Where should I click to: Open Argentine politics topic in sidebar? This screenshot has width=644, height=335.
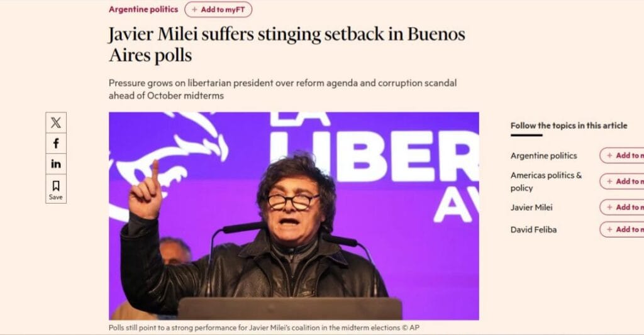tap(543, 156)
